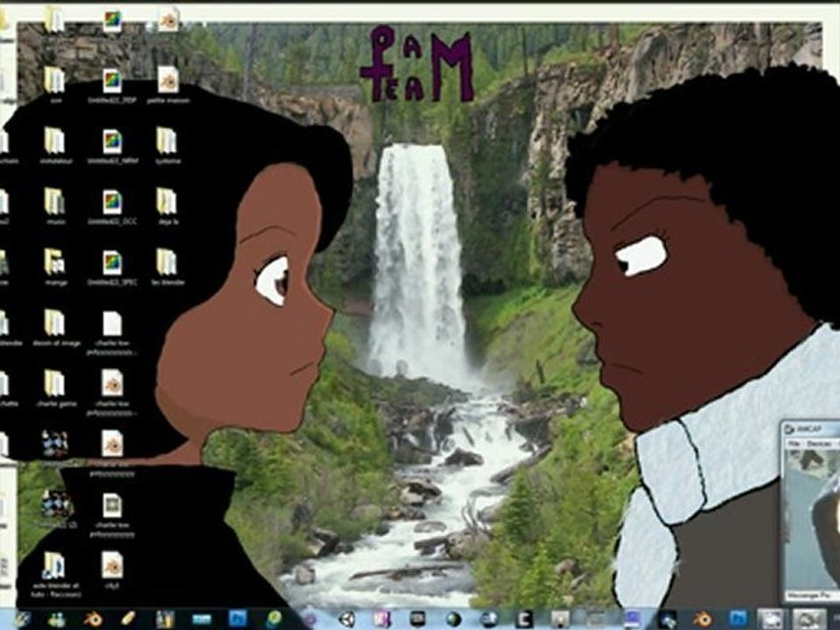Open the Untitled22_OCC image file
The width and height of the screenshot is (840, 630).
pyautogui.click(x=113, y=206)
